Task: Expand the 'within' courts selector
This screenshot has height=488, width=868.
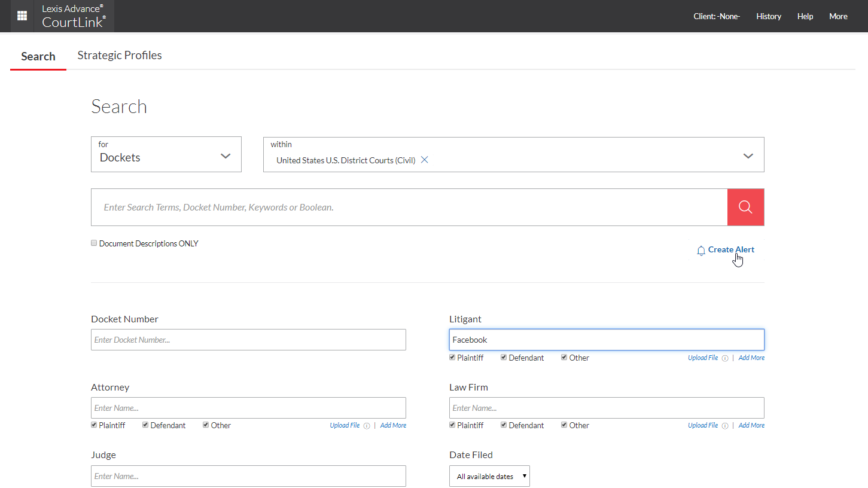Action: pos(748,155)
